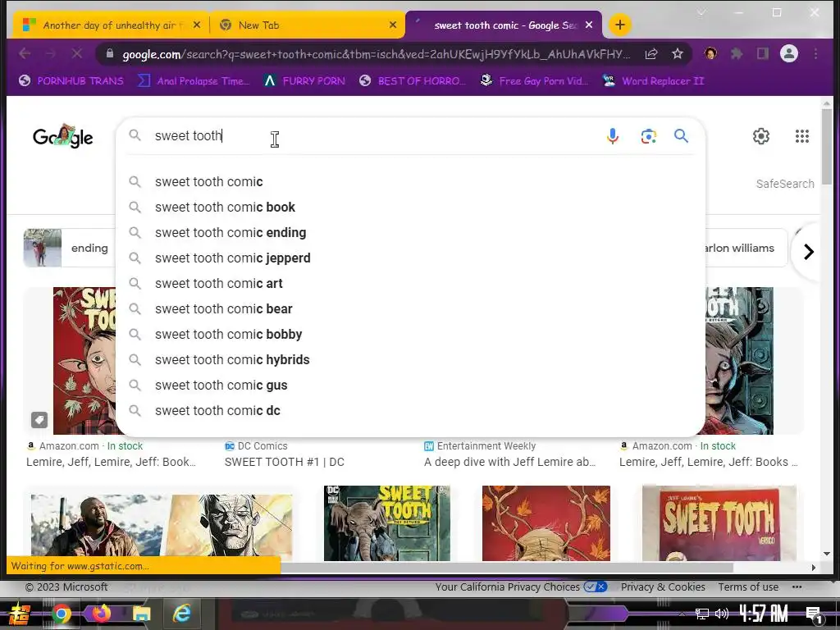Click the horizontal scrollbar
The image size is (840, 630).
[x=506, y=568]
